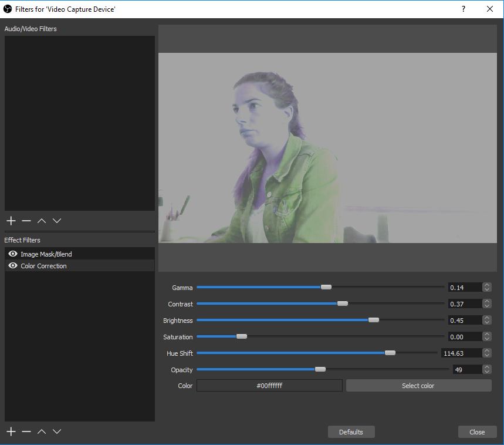Image resolution: width=504 pixels, height=445 pixels.
Task: Move selected effect filter up
Action: pyautogui.click(x=42, y=431)
